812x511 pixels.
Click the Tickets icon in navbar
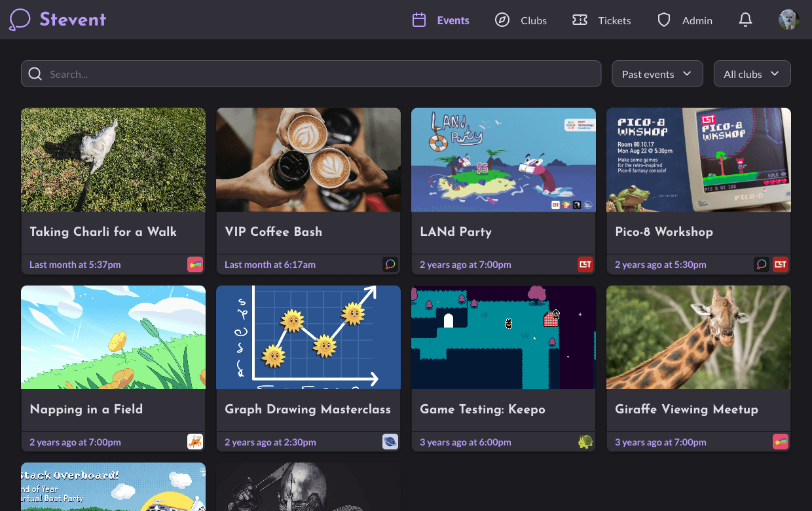pyautogui.click(x=580, y=20)
